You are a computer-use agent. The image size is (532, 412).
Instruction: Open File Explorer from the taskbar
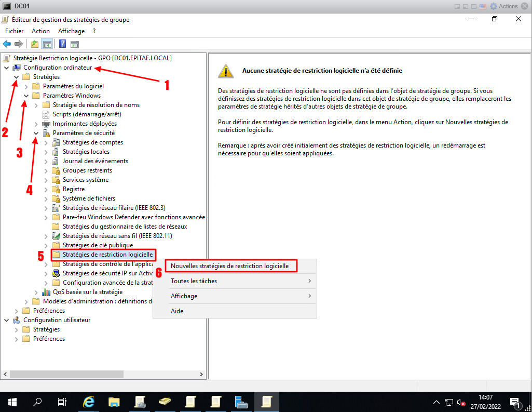pos(114,402)
